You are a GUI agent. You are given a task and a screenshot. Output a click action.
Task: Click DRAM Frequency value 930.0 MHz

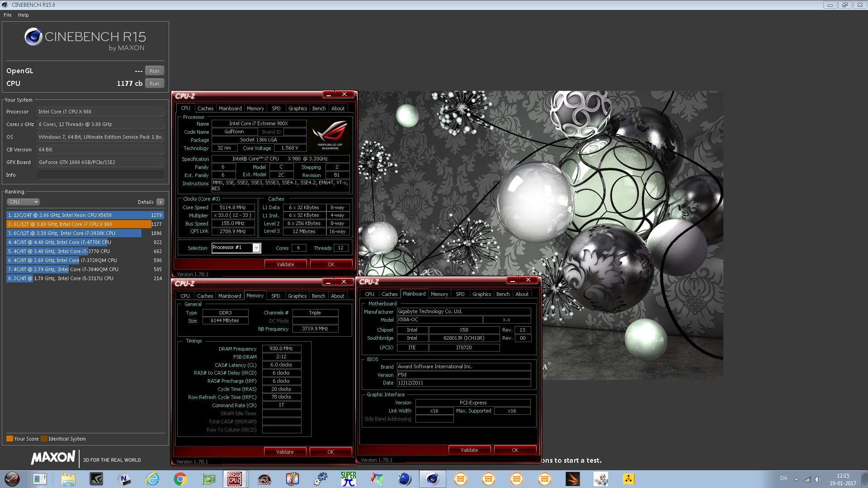[281, 348]
